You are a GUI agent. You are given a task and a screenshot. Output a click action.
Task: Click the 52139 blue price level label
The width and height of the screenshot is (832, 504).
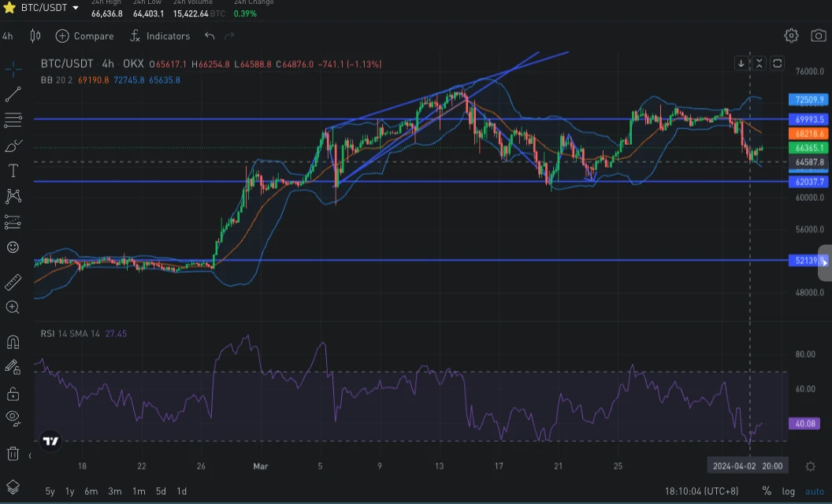coord(808,261)
